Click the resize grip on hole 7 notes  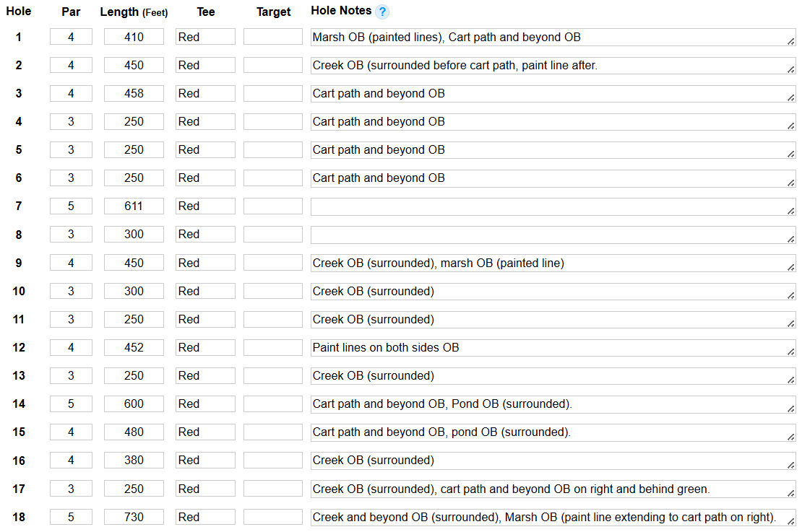pos(791,211)
